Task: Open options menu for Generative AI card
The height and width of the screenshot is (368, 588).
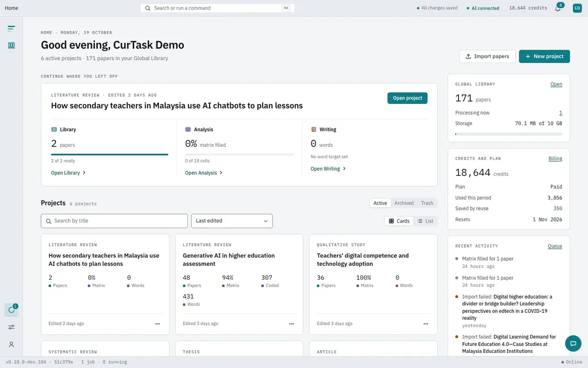Action: coord(291,324)
